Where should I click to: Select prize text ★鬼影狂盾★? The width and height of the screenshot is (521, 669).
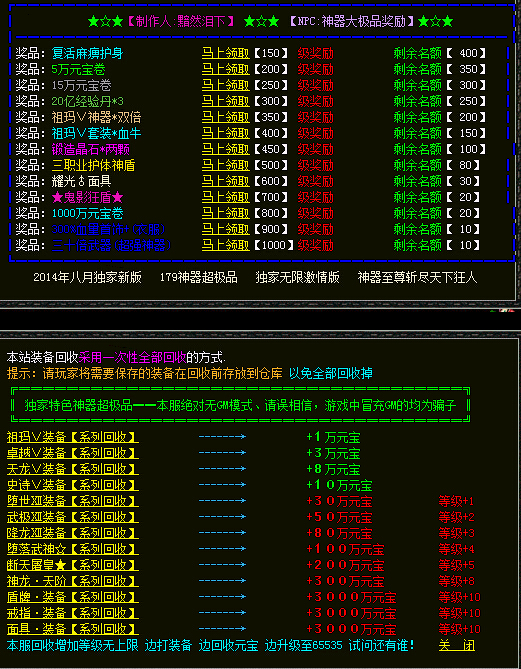tap(87, 198)
